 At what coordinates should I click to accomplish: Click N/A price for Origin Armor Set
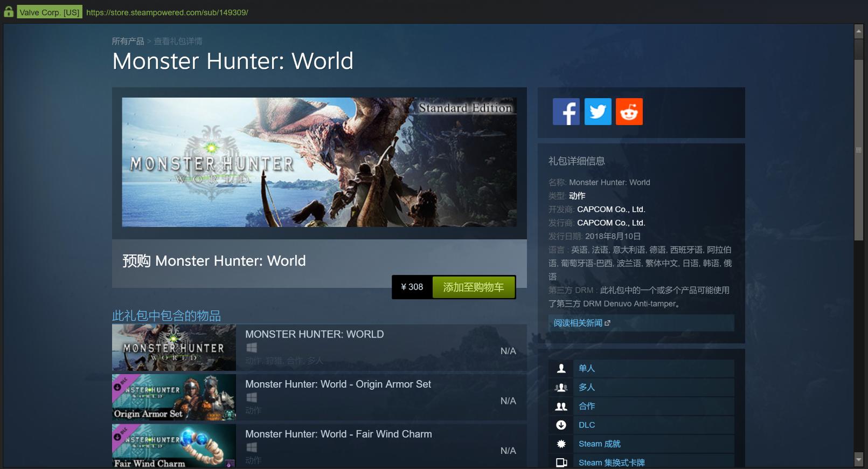[x=508, y=401]
